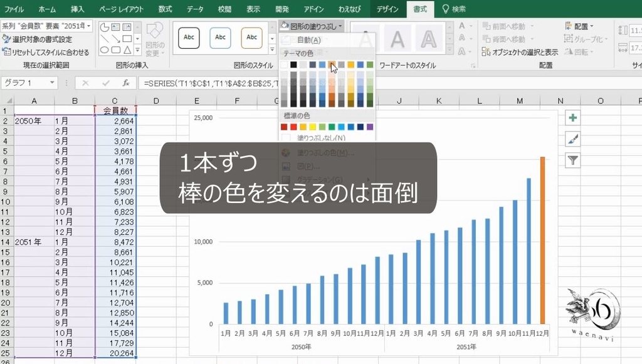
Task: Pick the standard yellow color swatch
Action: (313, 127)
